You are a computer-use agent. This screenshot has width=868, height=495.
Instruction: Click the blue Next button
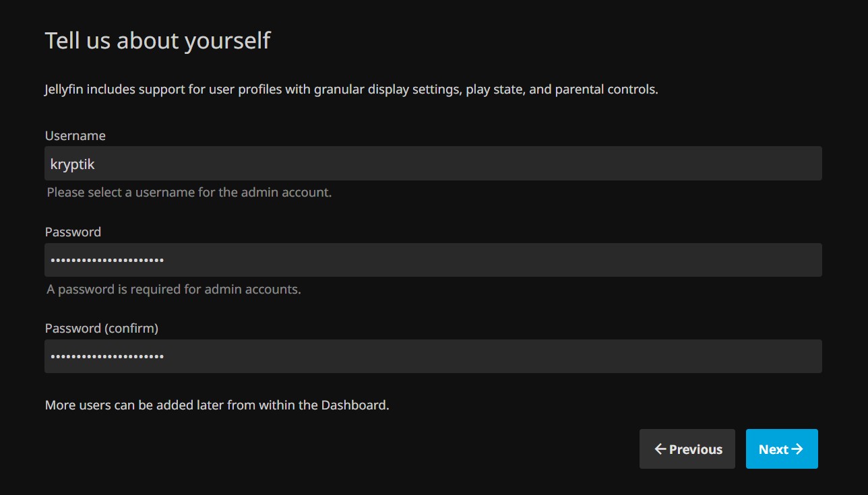coord(781,449)
